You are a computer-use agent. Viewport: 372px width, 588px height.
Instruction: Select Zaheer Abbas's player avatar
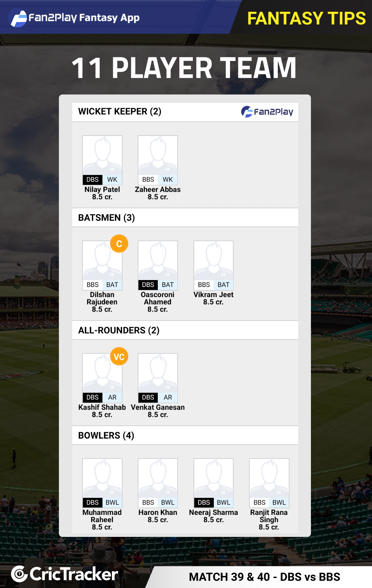pyautogui.click(x=158, y=156)
